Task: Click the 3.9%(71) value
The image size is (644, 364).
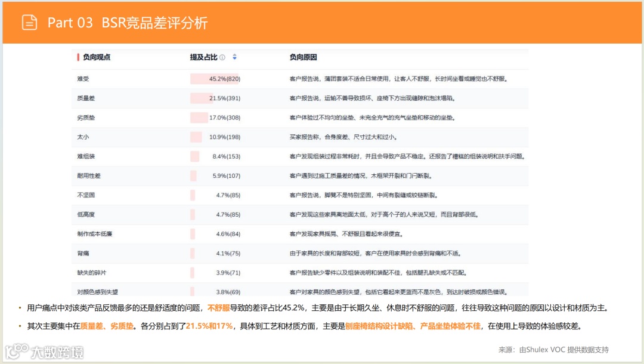Action: [x=228, y=272]
